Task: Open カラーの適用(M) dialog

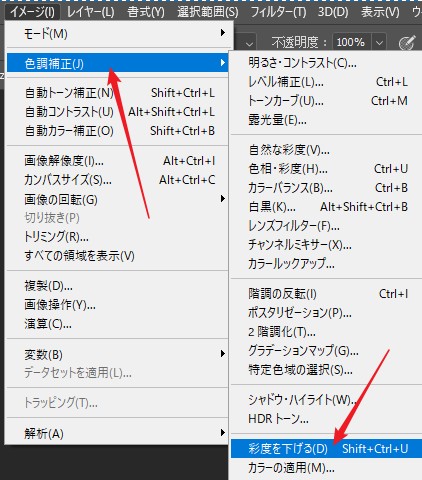Action: point(326,468)
